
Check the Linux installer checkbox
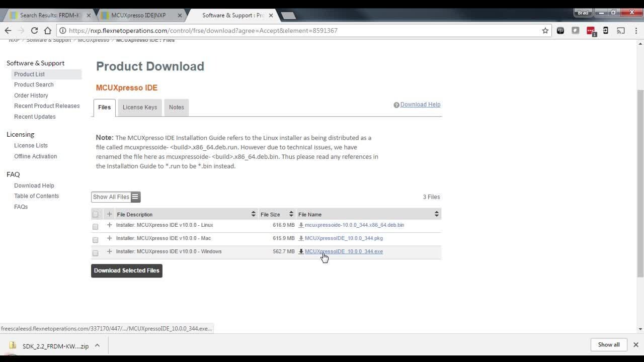(x=96, y=227)
